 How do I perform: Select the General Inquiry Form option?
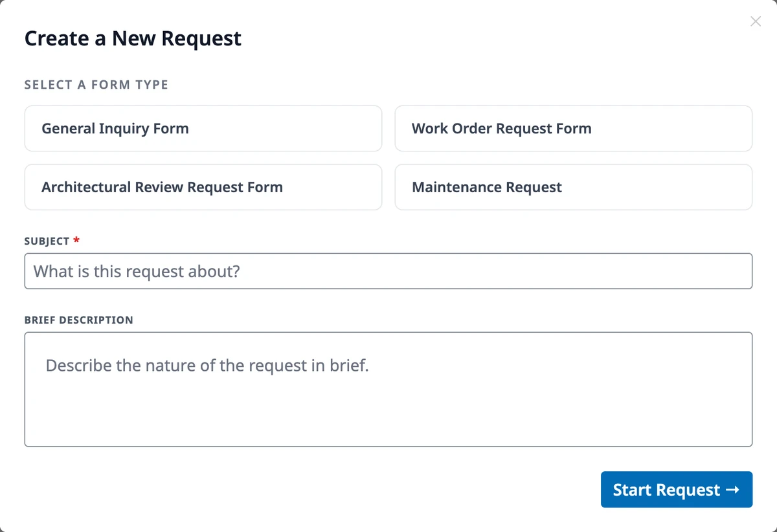[203, 129]
